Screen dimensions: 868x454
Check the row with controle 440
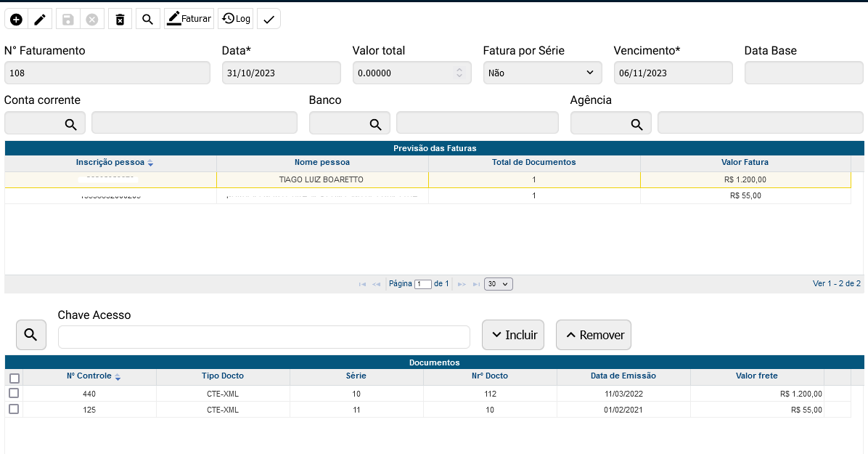pos(14,393)
